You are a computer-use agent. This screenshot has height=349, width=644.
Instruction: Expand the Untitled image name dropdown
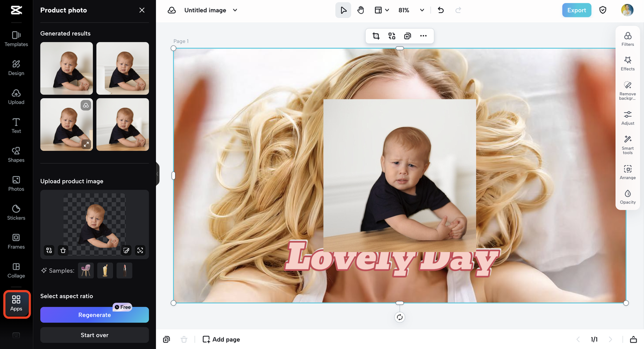click(235, 10)
